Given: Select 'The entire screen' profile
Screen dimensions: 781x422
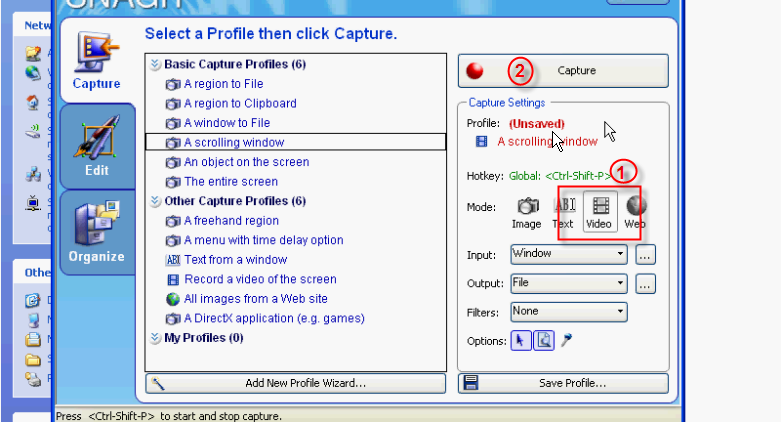Looking at the screenshot, I should tap(231, 181).
